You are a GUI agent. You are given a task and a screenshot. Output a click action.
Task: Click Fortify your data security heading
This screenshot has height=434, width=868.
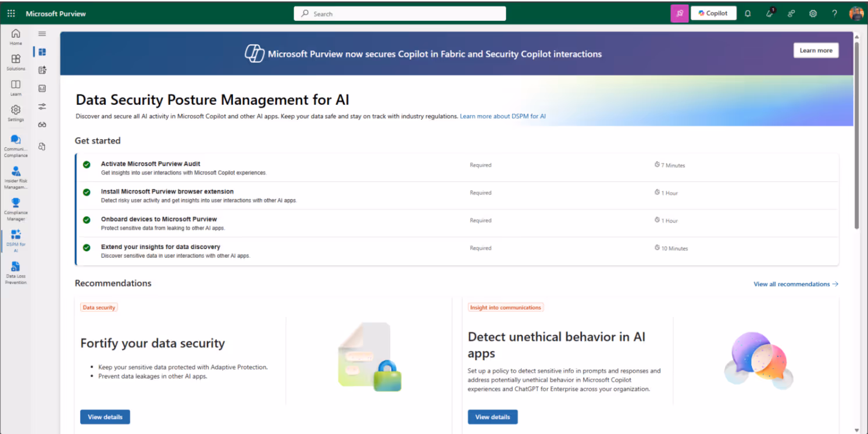[x=152, y=343]
